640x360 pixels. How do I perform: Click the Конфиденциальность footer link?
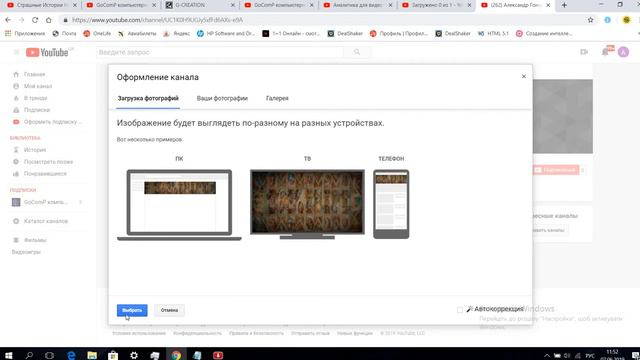click(197, 333)
